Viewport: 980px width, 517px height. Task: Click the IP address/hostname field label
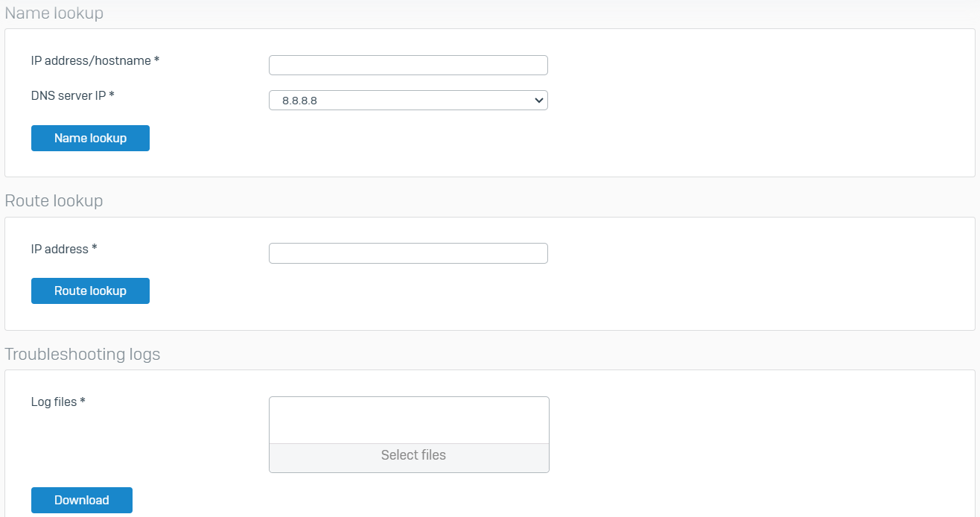tap(91, 60)
